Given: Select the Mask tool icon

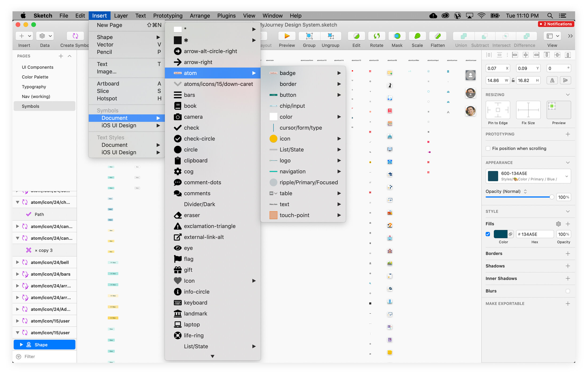Looking at the screenshot, I should tap(397, 36).
